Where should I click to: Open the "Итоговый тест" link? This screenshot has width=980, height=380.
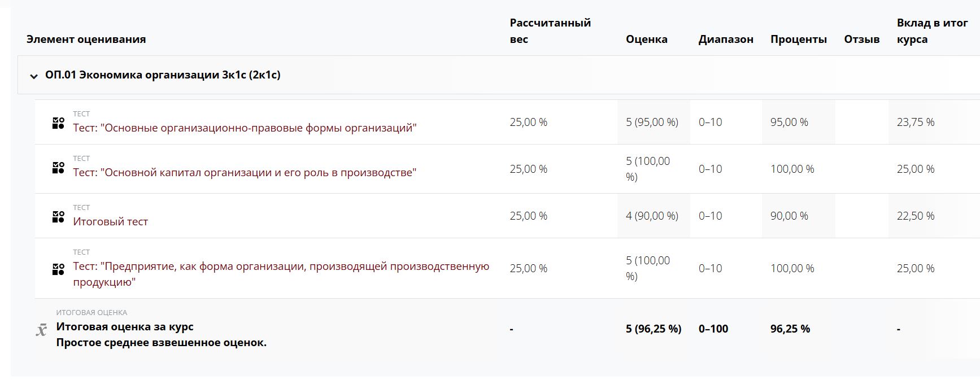[x=110, y=222]
